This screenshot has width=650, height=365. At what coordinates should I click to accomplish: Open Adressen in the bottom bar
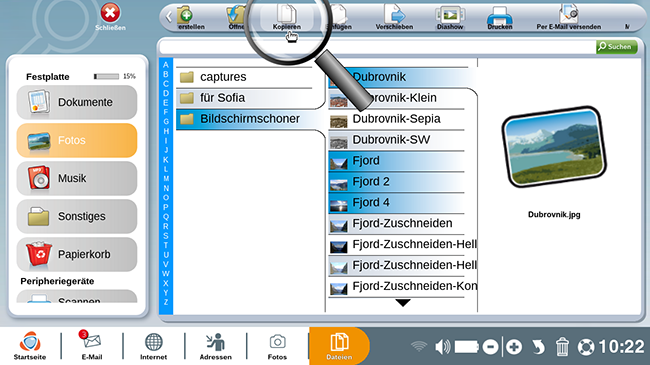point(216,346)
